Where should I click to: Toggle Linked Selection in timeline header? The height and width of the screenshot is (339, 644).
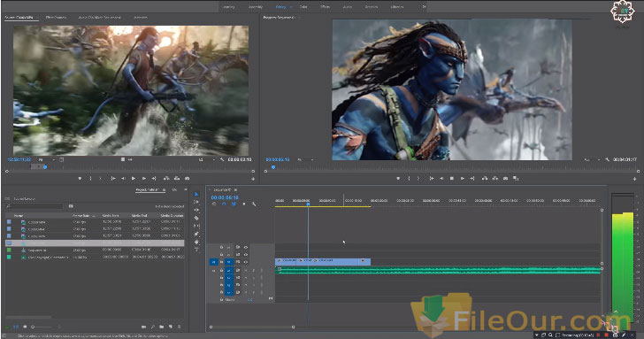click(x=234, y=204)
